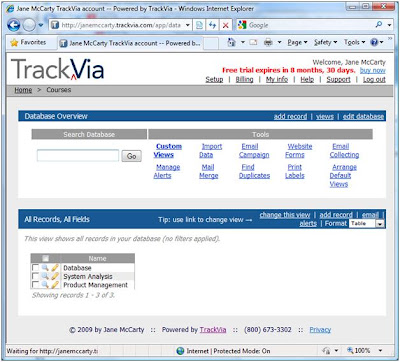
Task: Open the Tools menu in command bar
Action: point(354,42)
